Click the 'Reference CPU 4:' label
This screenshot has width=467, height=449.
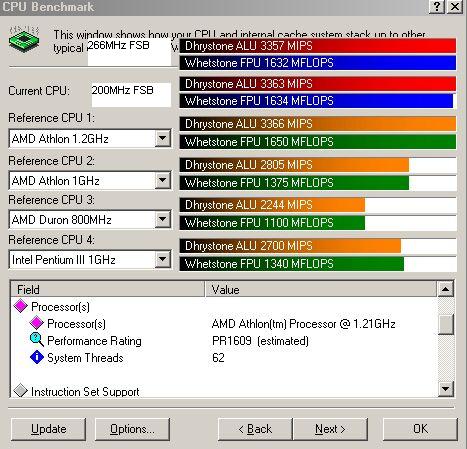point(51,240)
